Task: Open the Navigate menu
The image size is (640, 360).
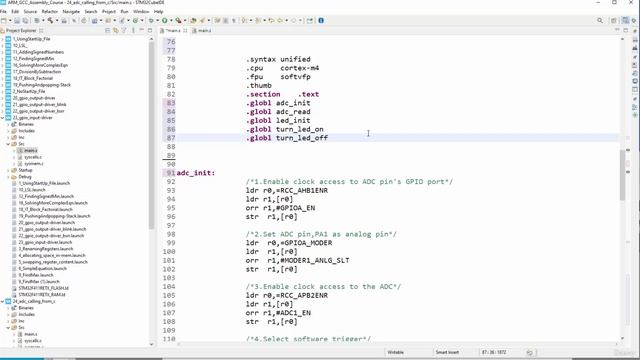Action: (x=71, y=11)
